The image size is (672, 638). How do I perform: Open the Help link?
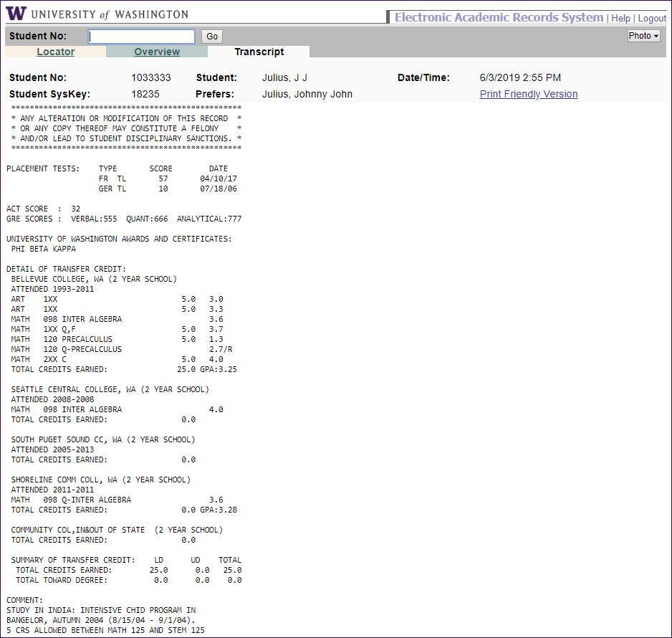pyautogui.click(x=620, y=18)
